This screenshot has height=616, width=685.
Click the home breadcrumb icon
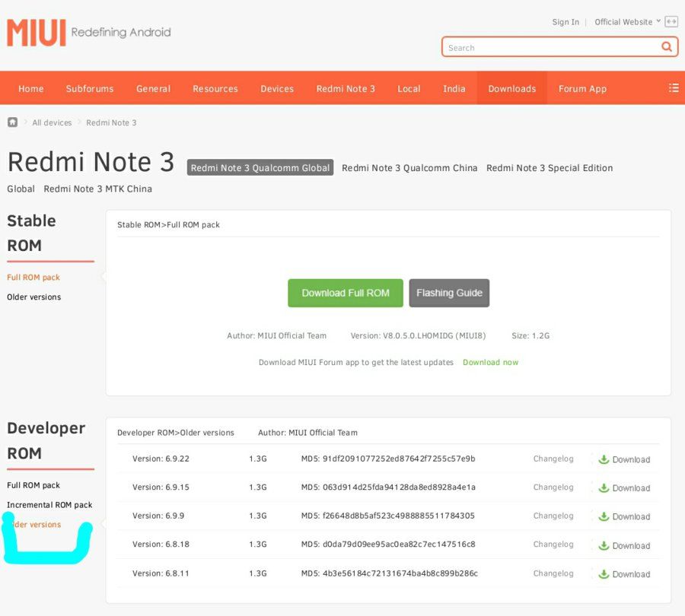point(13,122)
